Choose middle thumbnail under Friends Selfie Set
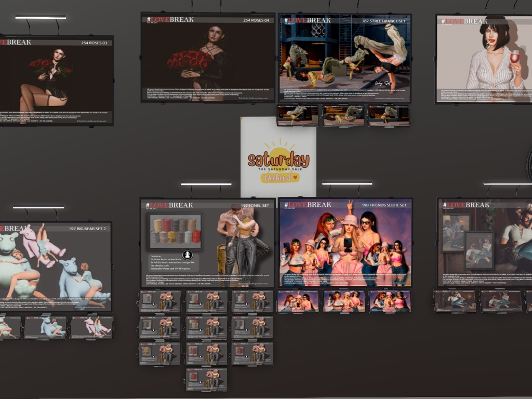Screen dimensions: 532x399 coord(344,301)
